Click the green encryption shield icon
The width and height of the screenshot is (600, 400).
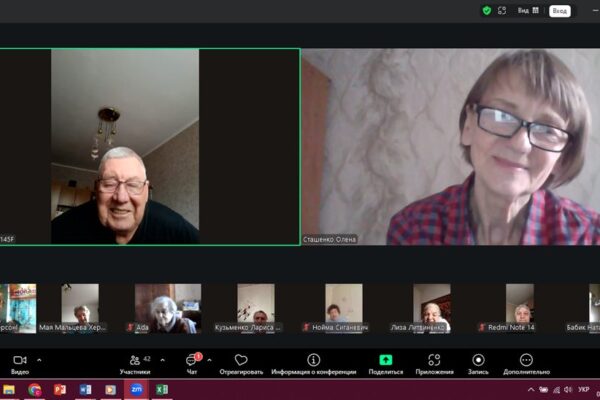coord(487,10)
